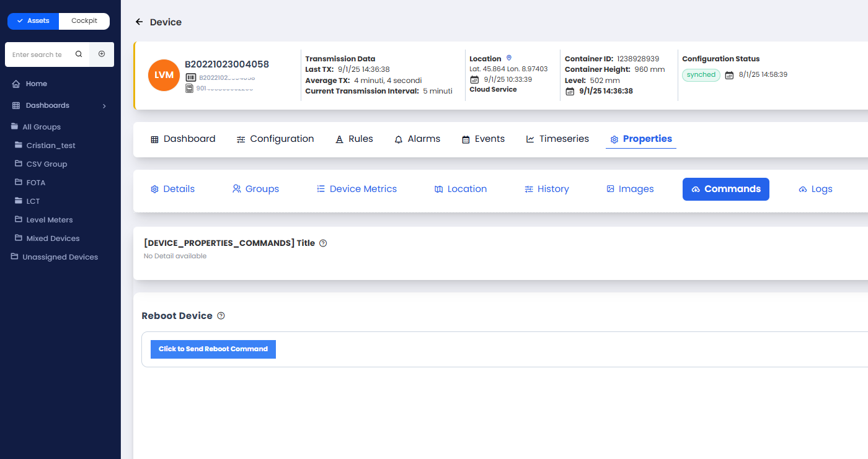Select the Device Metrics sub-tab
868x459 pixels.
pyautogui.click(x=356, y=189)
